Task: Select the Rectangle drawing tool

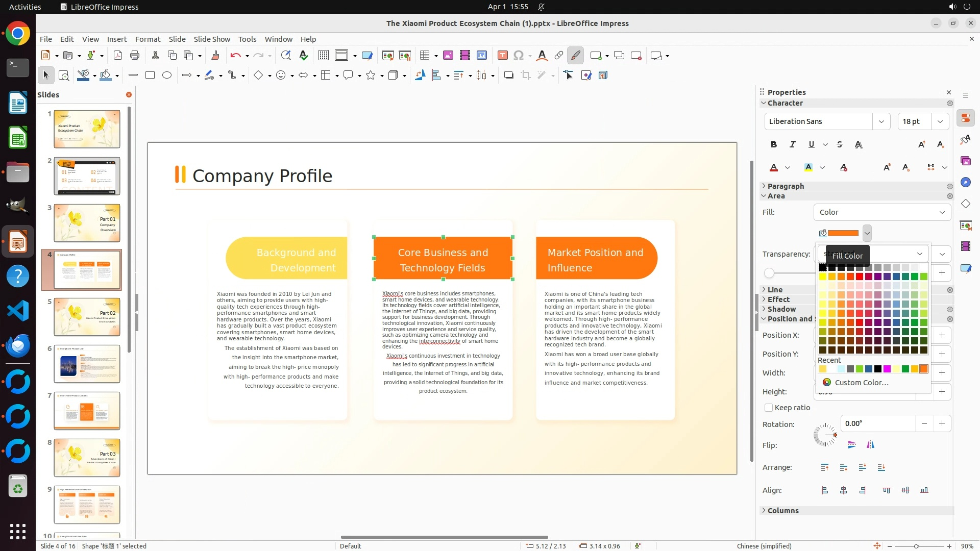Action: (150, 76)
